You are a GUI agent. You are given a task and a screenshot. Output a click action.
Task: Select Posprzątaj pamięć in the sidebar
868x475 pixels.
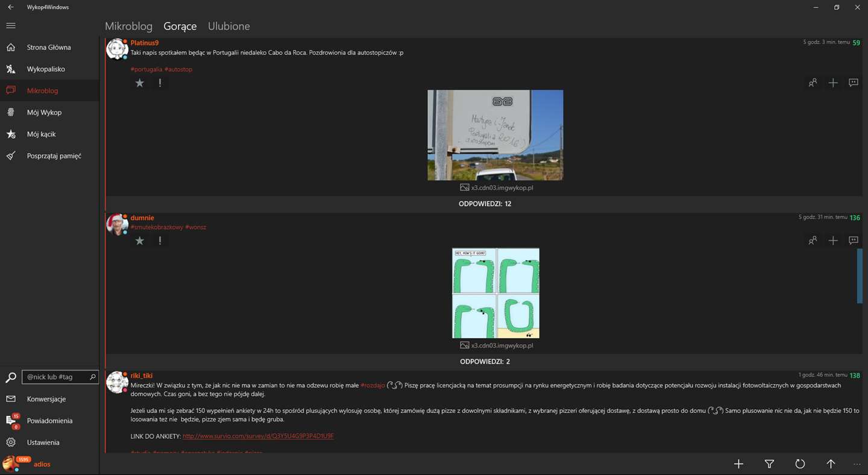coord(49,156)
